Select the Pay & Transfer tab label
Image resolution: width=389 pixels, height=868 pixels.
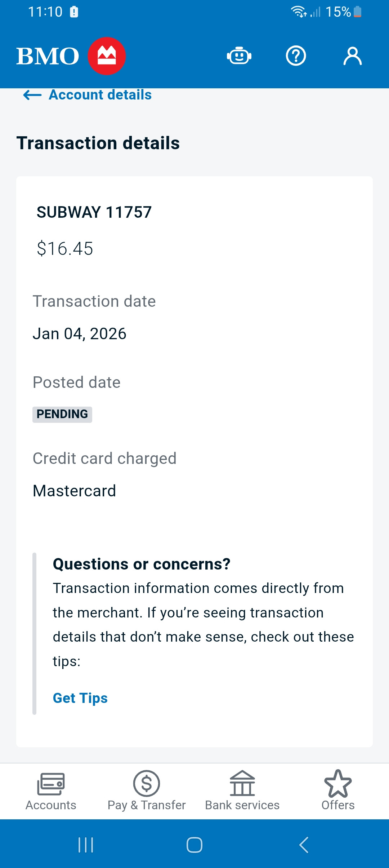(146, 805)
